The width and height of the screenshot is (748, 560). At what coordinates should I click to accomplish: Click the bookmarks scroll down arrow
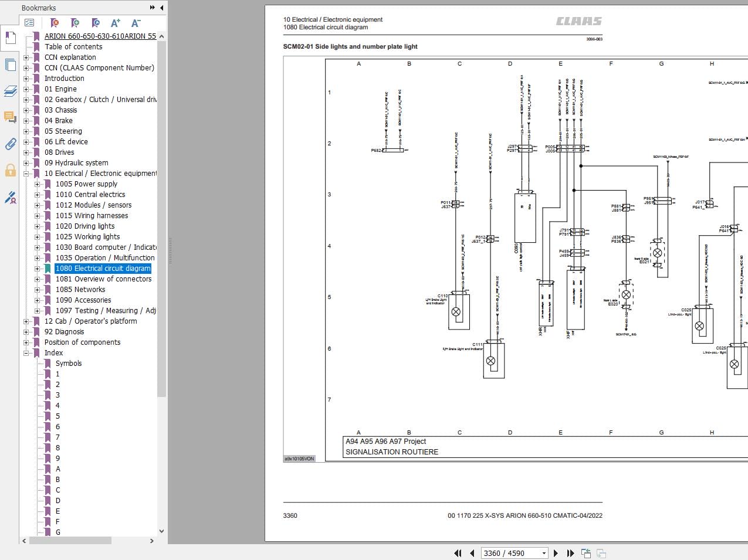click(162, 531)
